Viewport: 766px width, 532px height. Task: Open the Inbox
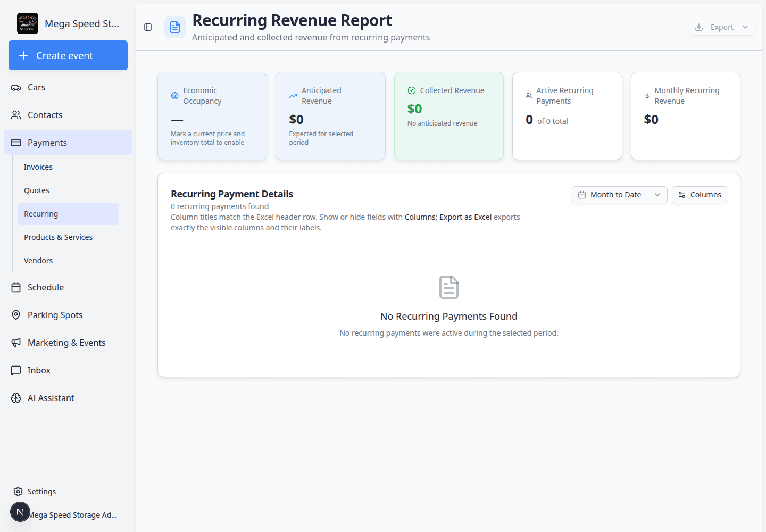tap(68, 370)
